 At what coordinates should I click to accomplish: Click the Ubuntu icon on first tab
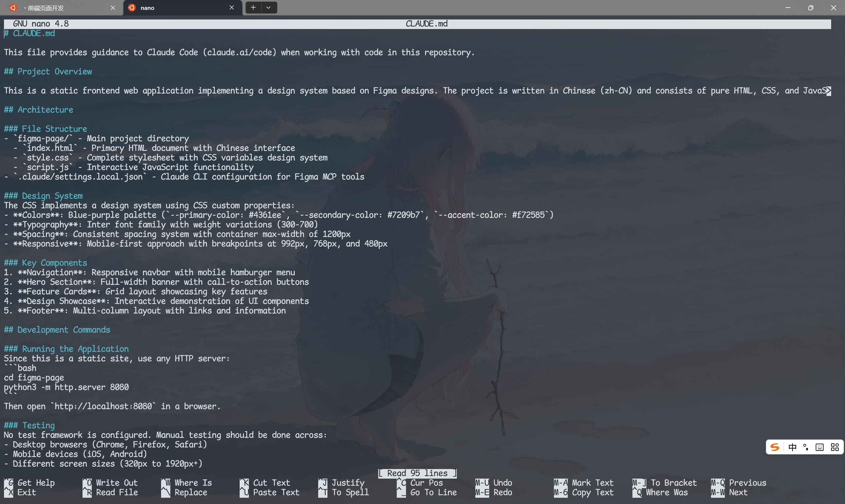pos(13,8)
